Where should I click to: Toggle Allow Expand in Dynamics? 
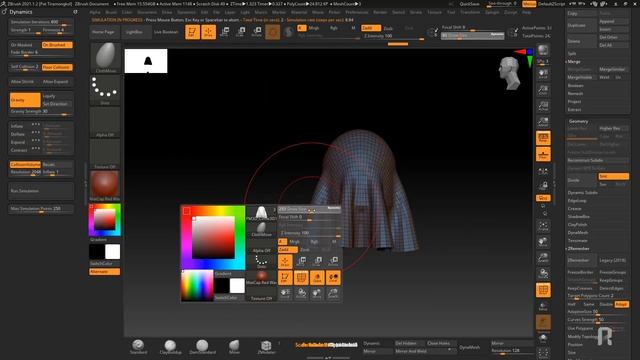pos(57,82)
